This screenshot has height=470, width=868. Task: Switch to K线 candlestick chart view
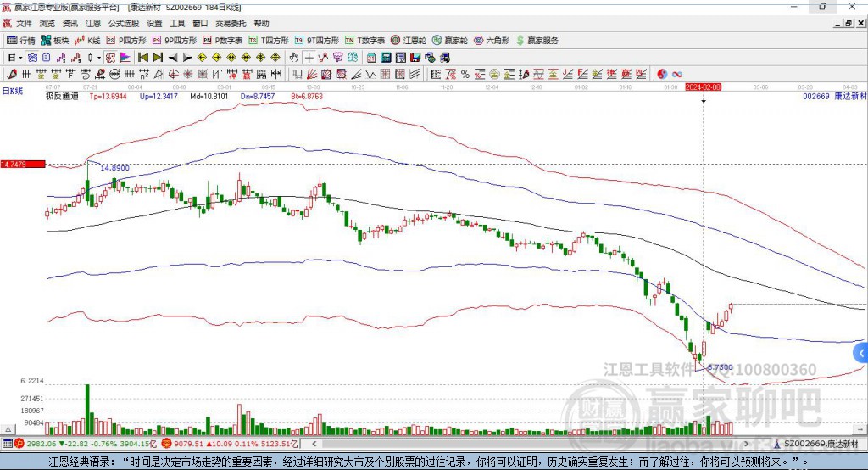point(87,41)
